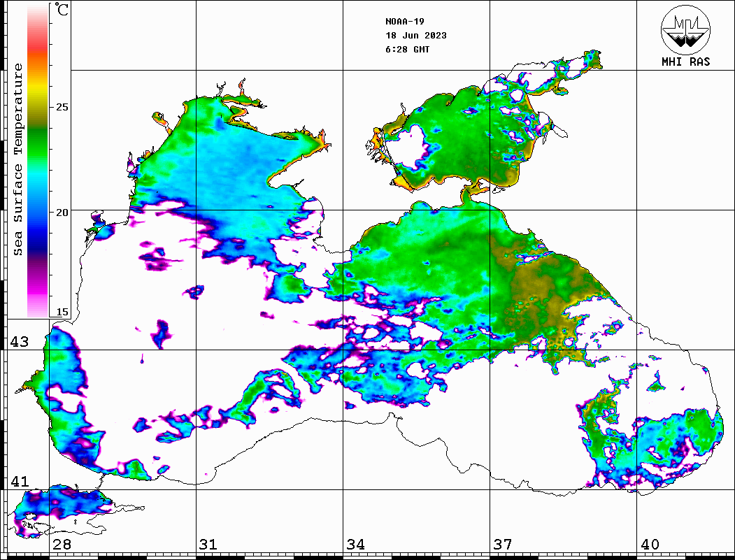Click the '°C' unit label

(62, 10)
